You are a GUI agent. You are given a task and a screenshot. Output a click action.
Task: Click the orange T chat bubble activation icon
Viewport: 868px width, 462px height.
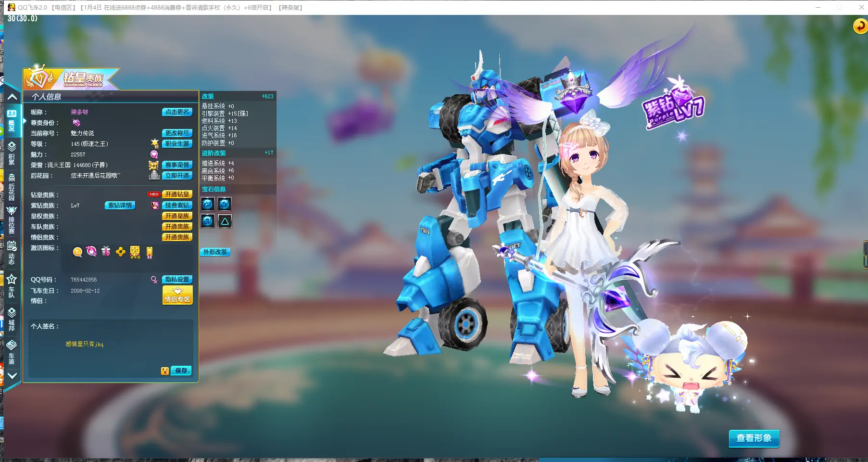point(77,252)
